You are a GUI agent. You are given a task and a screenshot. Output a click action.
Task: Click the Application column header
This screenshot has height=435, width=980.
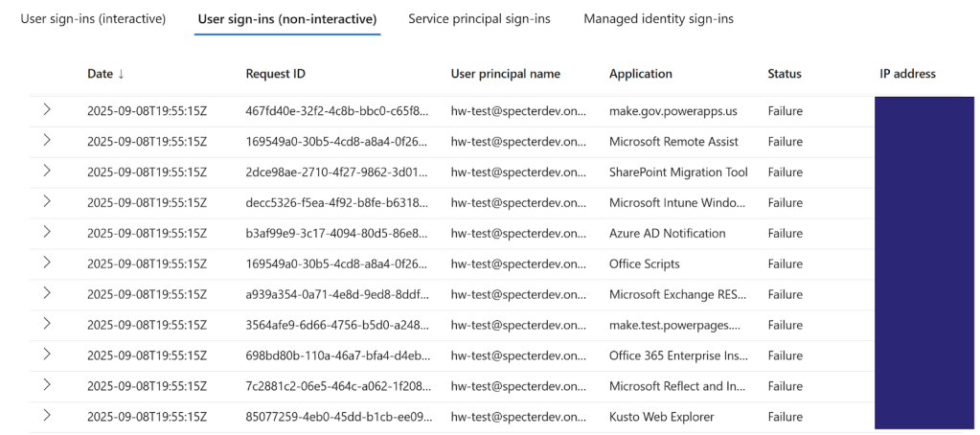click(641, 74)
